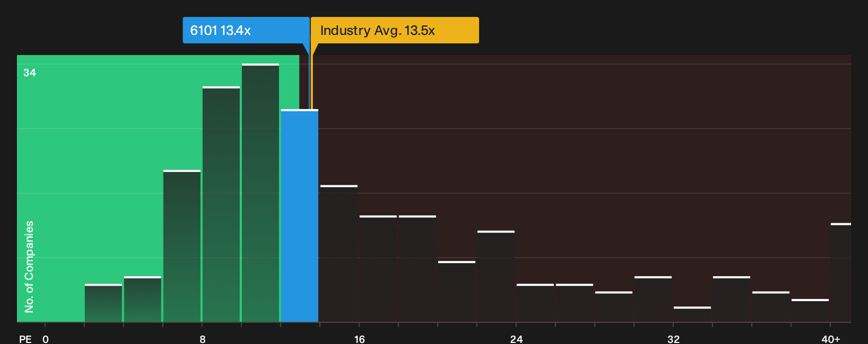This screenshot has width=868, height=344.
Task: Click the x-axis value 8
Action: 203,339
